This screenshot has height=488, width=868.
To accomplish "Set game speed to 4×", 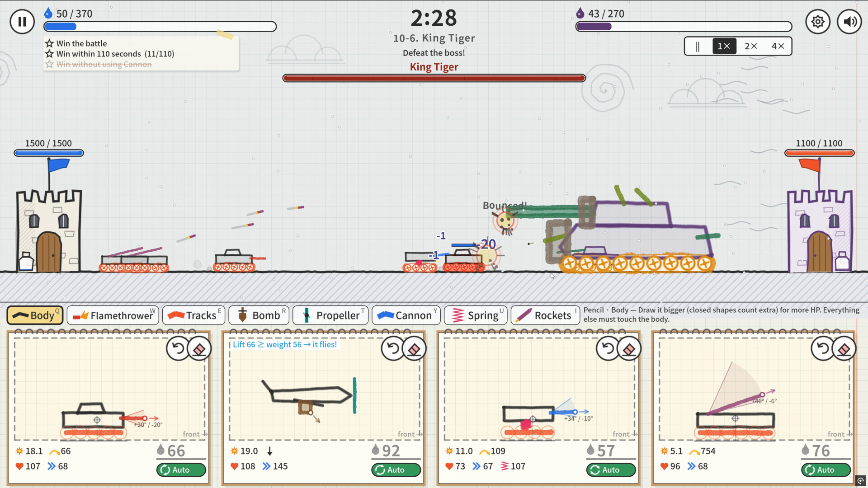I will [778, 46].
